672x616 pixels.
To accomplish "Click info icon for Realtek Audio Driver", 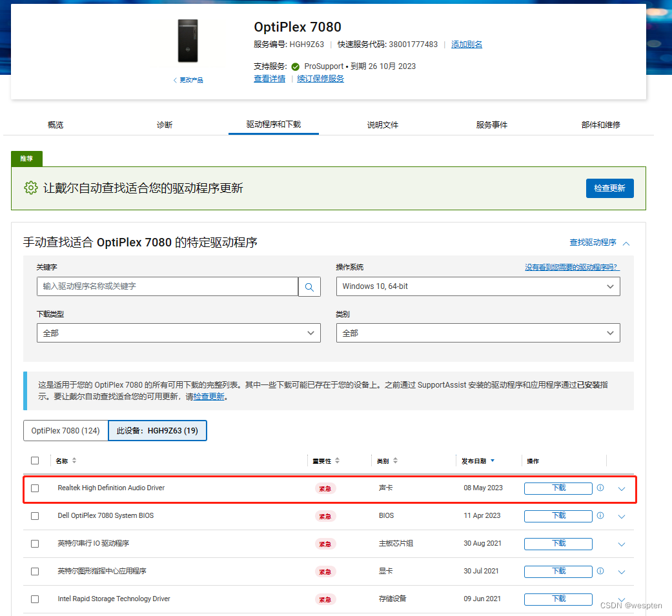I will tap(600, 488).
